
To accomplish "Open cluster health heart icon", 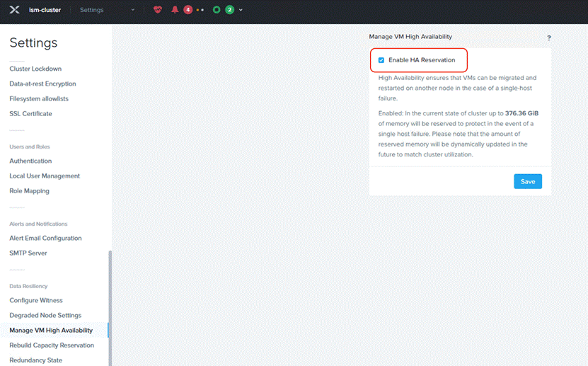I will click(158, 10).
